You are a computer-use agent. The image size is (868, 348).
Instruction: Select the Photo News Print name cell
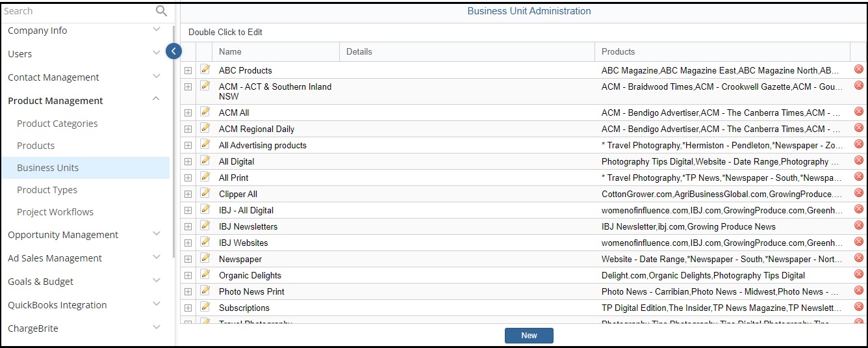[x=275, y=291]
